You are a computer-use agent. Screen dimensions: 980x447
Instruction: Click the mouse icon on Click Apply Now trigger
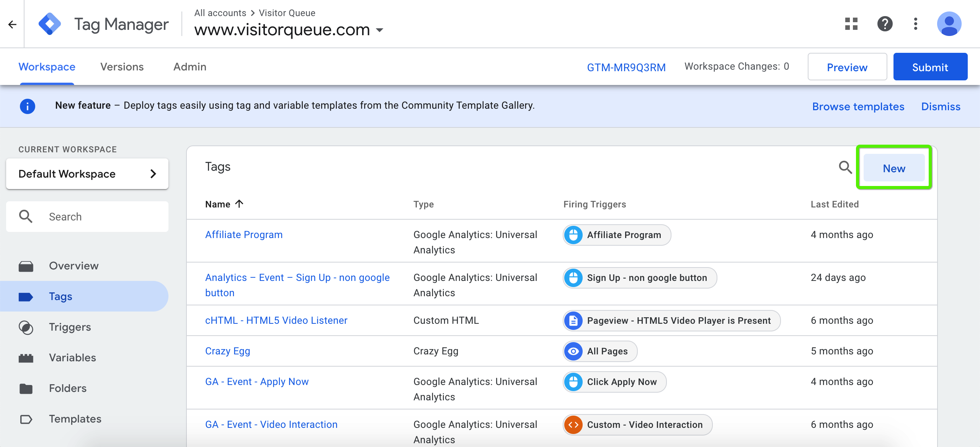pos(573,382)
